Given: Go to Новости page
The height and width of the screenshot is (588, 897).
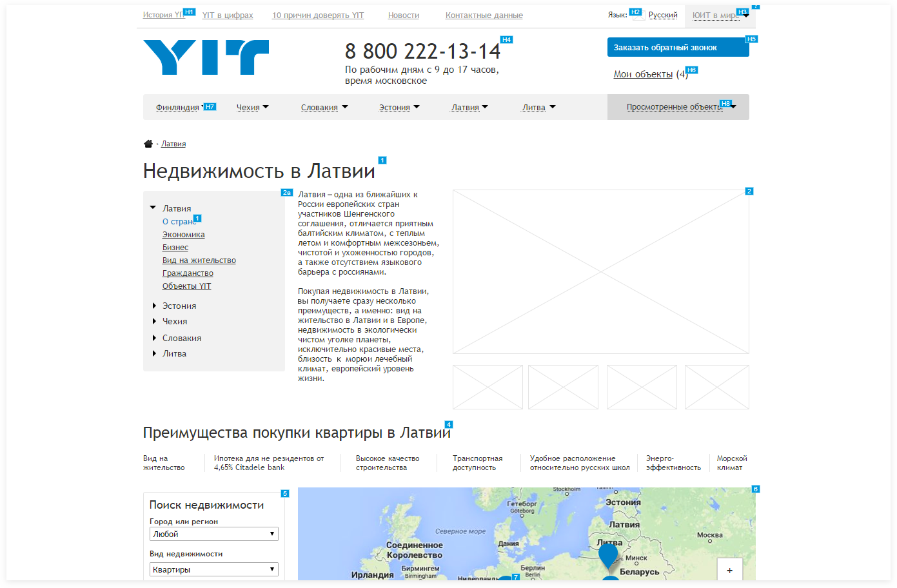Looking at the screenshot, I should [404, 15].
